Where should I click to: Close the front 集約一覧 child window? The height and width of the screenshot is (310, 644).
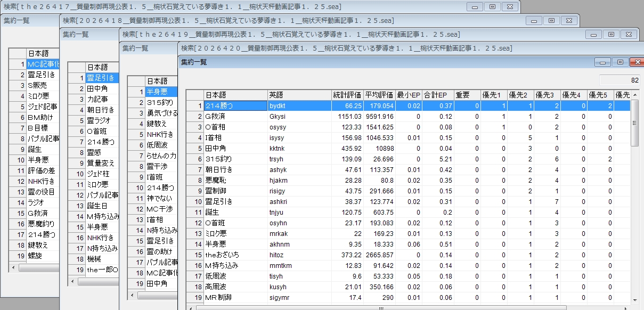click(x=636, y=62)
